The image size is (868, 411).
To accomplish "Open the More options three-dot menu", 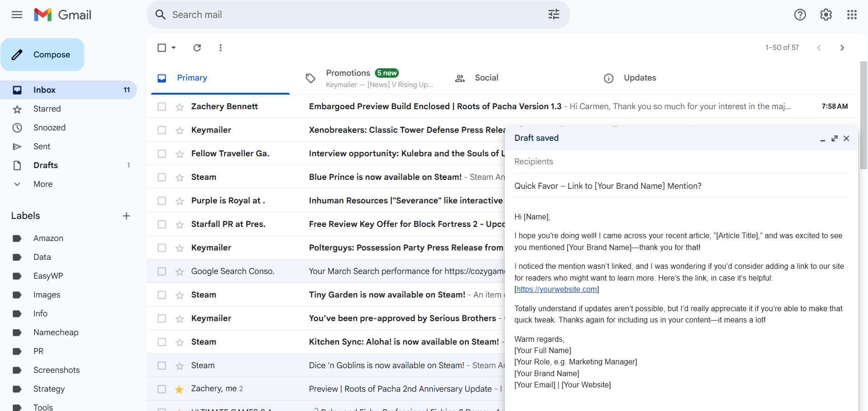I will [220, 48].
